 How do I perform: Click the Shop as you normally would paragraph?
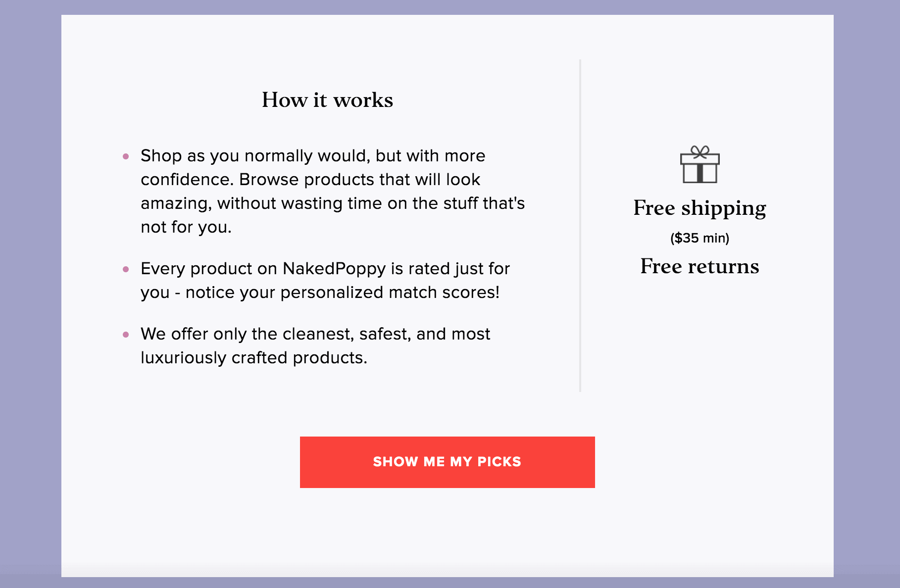tap(333, 191)
